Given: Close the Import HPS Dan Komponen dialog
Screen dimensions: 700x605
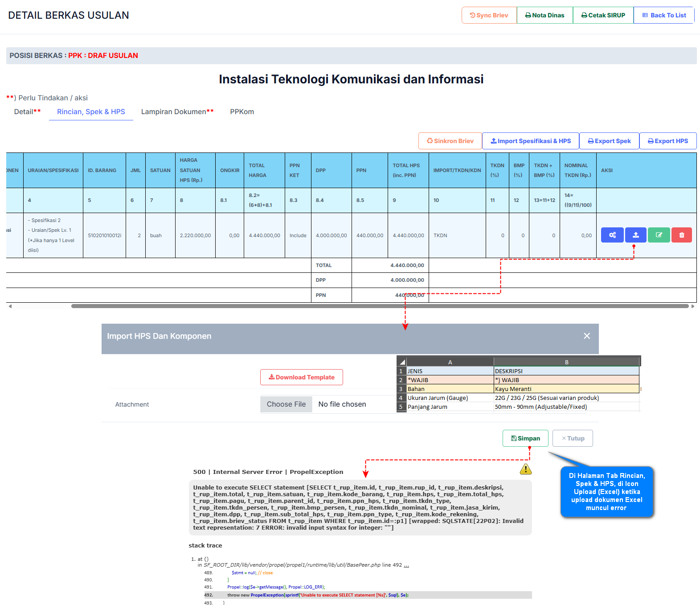Looking at the screenshot, I should tap(586, 336).
